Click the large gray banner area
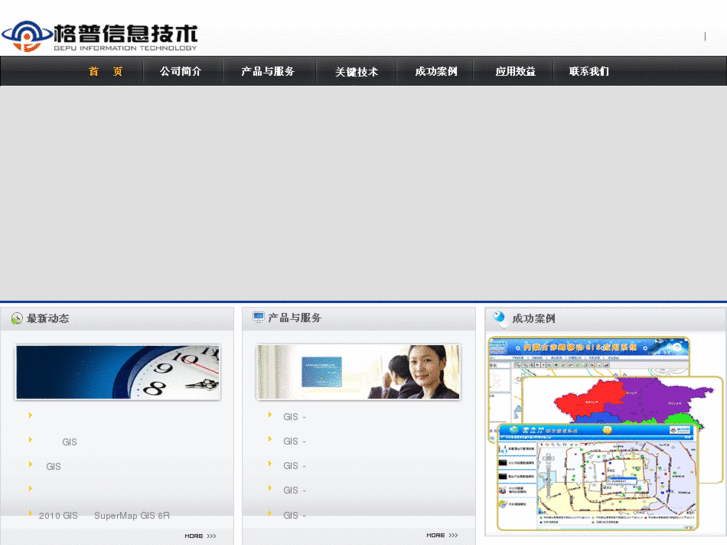The width and height of the screenshot is (727, 545). (364, 193)
